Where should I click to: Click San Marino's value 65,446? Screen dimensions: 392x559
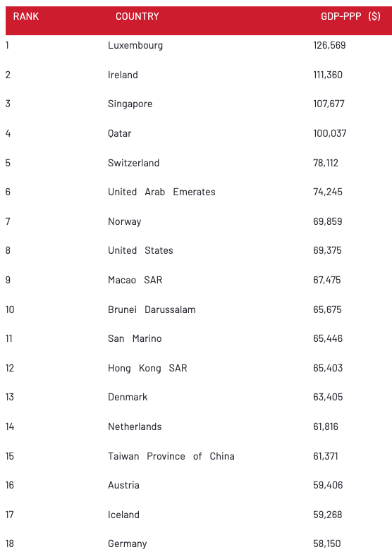[328, 338]
